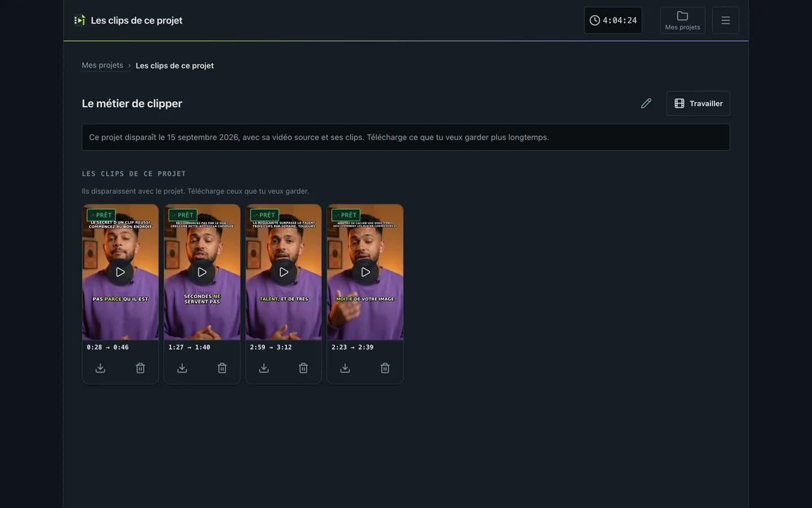Click the film-strip icon on the Travailler button

[679, 103]
